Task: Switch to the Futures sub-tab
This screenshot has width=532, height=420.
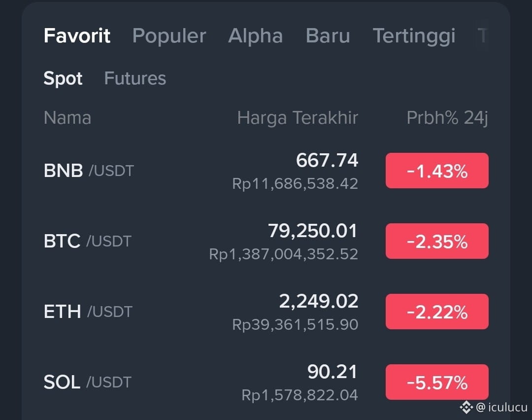Action: (135, 78)
